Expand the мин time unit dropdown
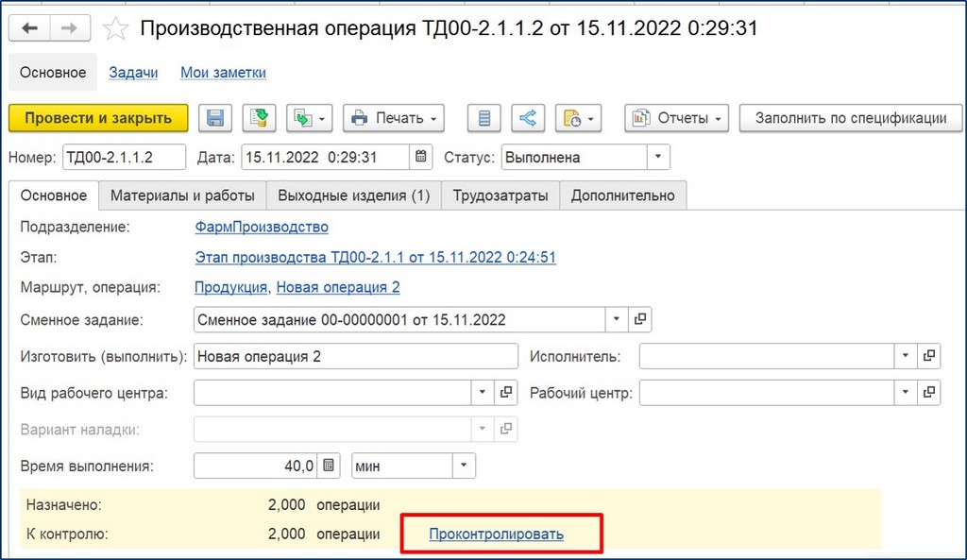The width and height of the screenshot is (967, 560). 464,466
